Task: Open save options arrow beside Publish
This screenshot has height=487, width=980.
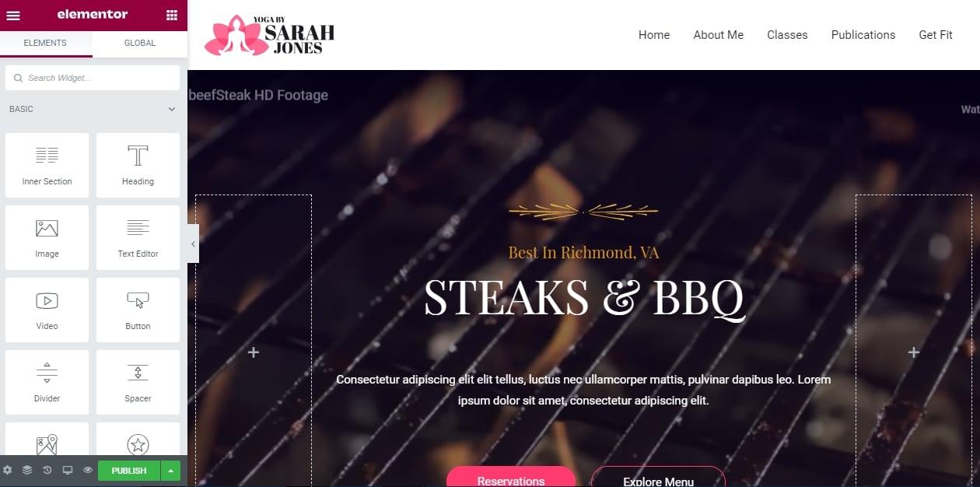Action: 170,471
